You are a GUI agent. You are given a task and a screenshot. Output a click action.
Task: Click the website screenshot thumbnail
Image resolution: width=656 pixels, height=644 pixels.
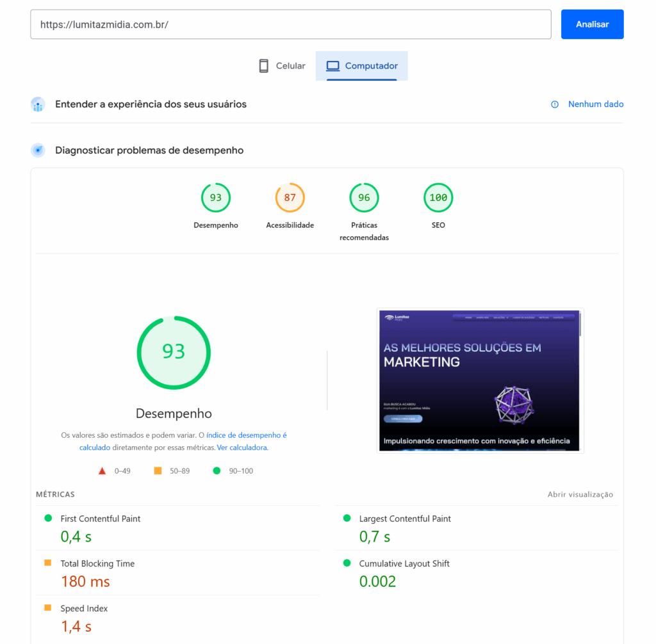pos(480,380)
